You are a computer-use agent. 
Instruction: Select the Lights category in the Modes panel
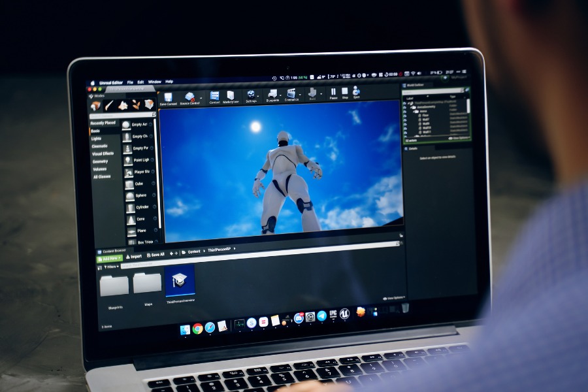click(x=96, y=139)
